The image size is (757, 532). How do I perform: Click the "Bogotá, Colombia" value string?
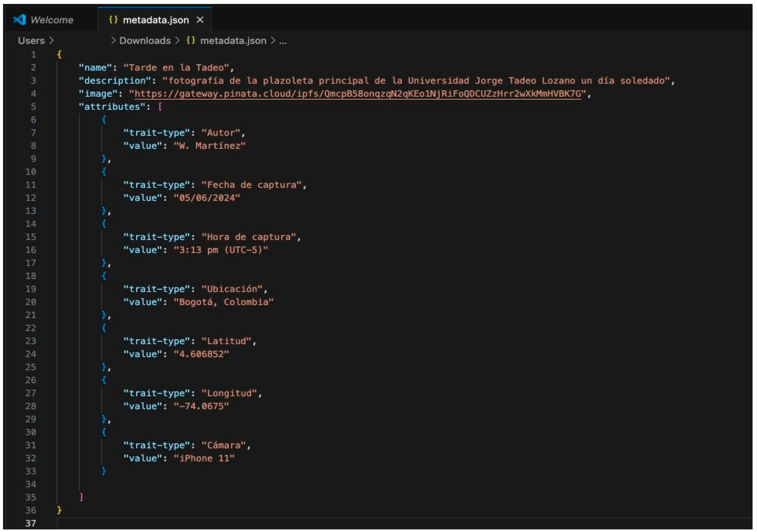224,302
